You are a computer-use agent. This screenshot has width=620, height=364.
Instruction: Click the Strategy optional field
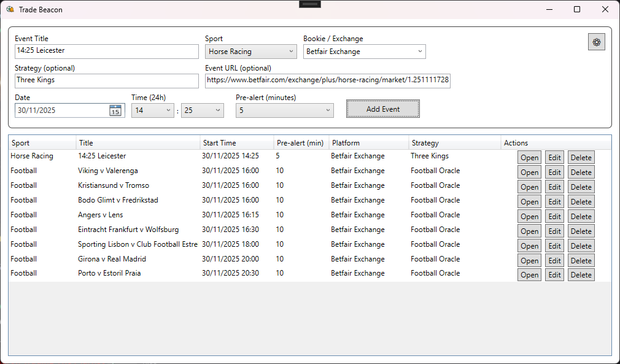(106, 80)
